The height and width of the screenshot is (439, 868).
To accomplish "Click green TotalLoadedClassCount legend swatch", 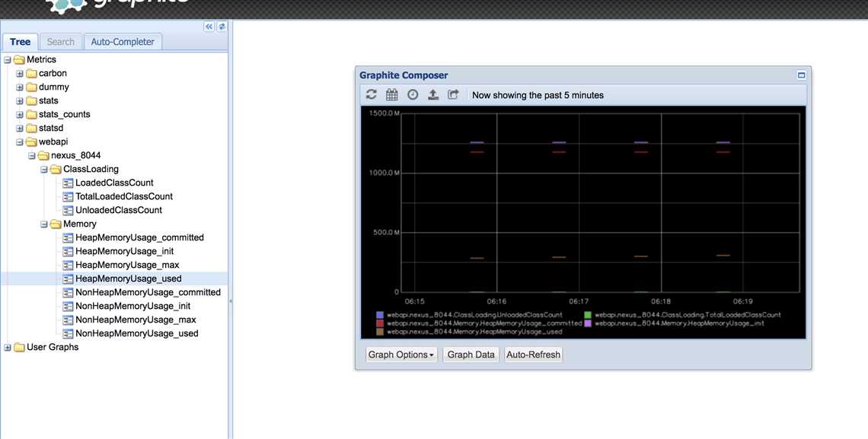I will point(588,315).
